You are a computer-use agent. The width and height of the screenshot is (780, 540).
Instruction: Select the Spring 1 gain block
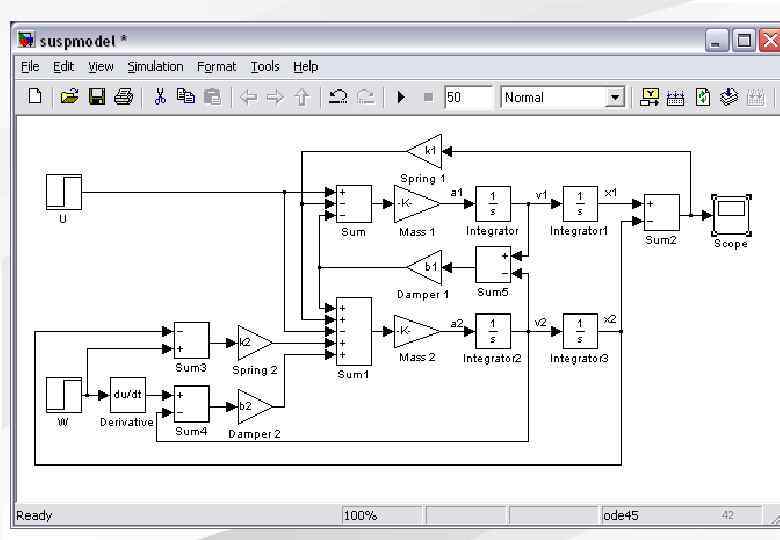pos(424,151)
